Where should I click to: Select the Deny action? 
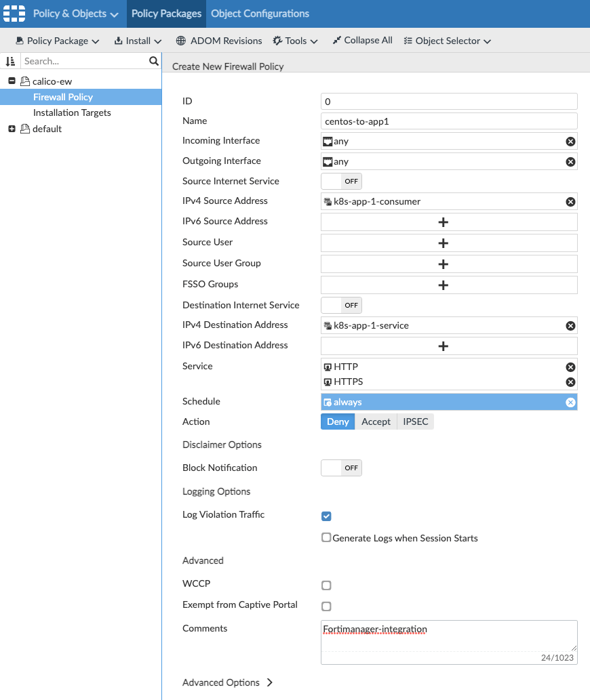[x=338, y=421]
